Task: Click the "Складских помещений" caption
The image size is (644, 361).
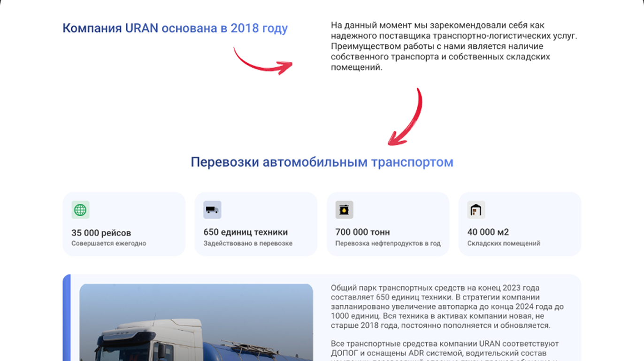Action: [504, 243]
